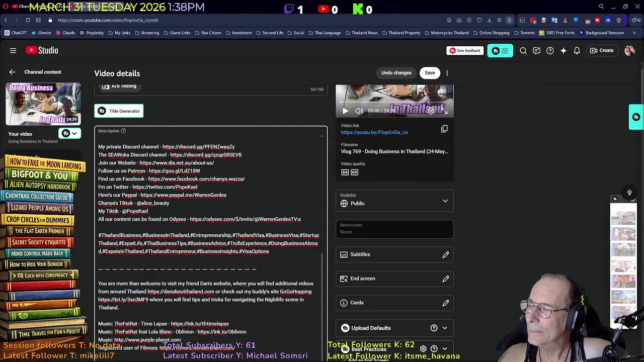Click Give feedback button
This screenshot has width=644, height=362.
click(465, 51)
